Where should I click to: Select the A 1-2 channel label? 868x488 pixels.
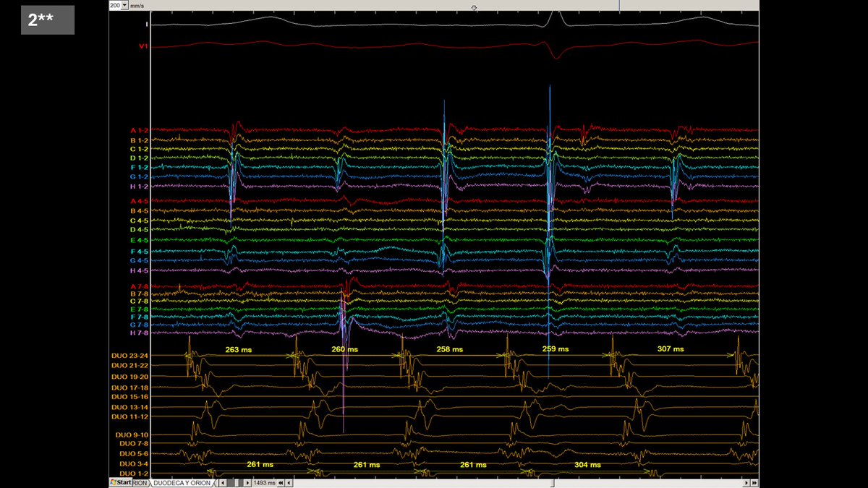coord(139,131)
